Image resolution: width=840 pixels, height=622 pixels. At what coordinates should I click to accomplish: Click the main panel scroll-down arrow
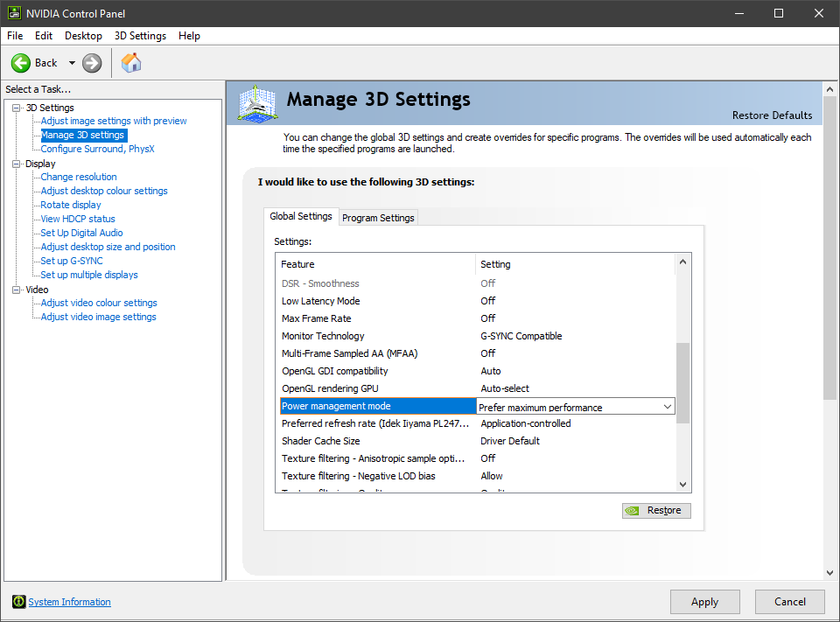(x=829, y=573)
